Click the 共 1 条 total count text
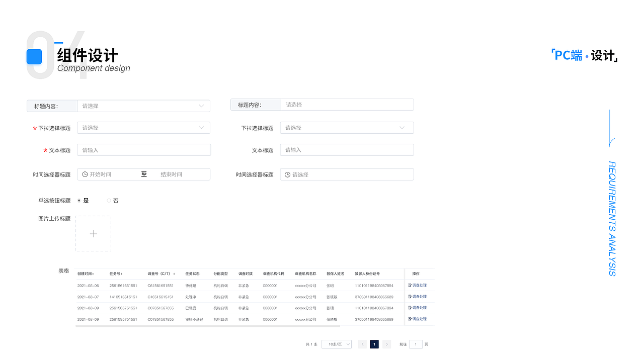Image resolution: width=644 pixels, height=362 pixels. (x=311, y=344)
